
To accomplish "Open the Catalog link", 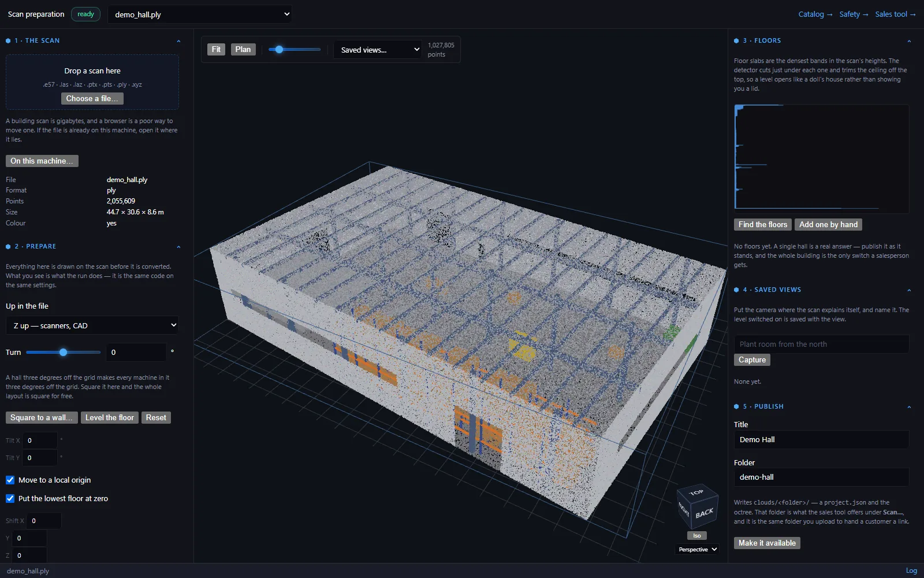I will [x=815, y=14].
